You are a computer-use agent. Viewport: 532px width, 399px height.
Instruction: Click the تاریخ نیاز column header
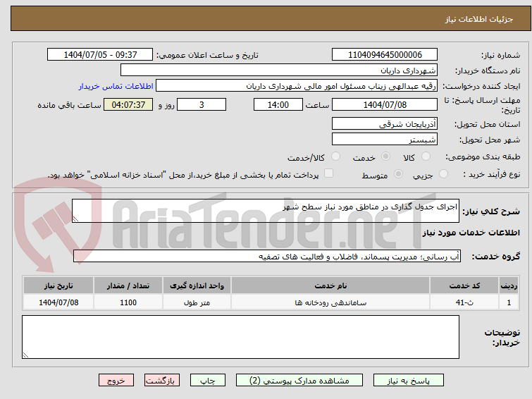tap(58, 286)
